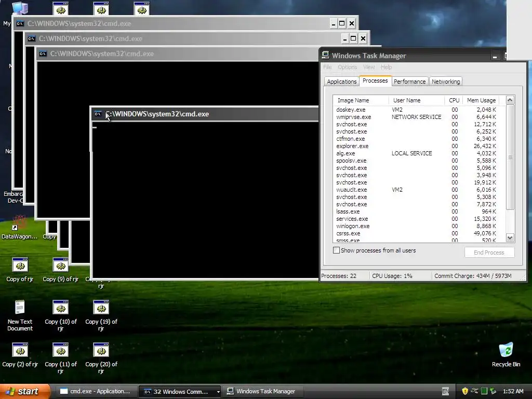Image resolution: width=532 pixels, height=399 pixels.
Task: Click the 1:52 AM taskbar clock
Action: click(513, 391)
